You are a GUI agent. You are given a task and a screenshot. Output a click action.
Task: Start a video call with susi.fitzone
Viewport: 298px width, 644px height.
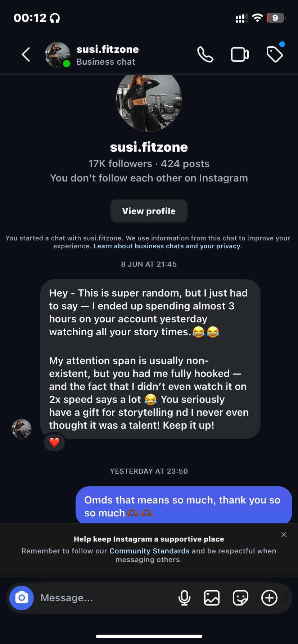pos(240,55)
